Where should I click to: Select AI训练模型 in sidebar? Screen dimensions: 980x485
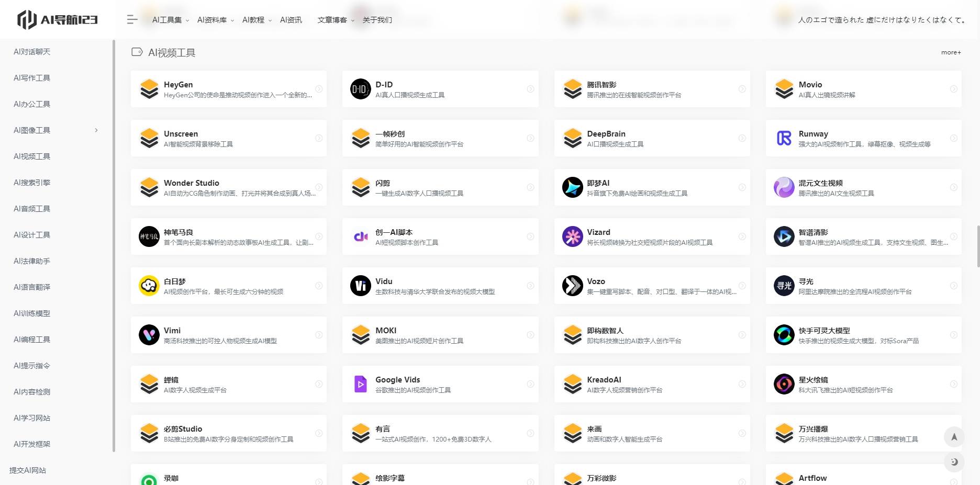coord(32,313)
